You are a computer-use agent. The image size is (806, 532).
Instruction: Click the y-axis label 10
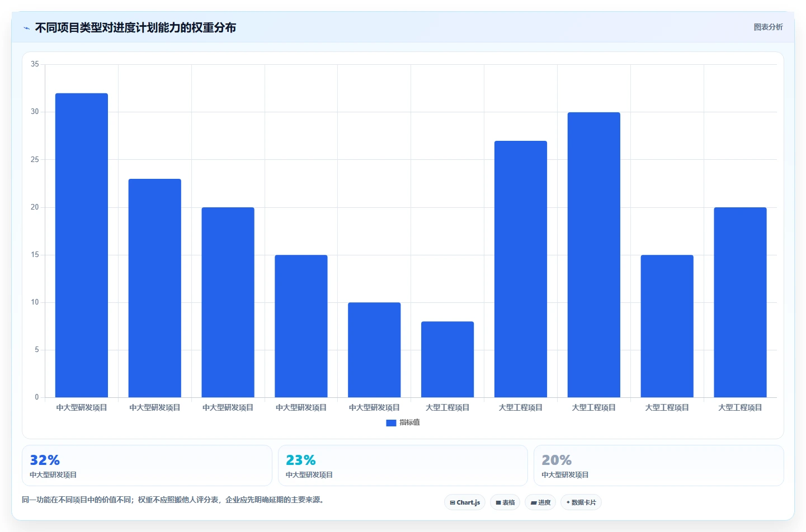point(35,302)
